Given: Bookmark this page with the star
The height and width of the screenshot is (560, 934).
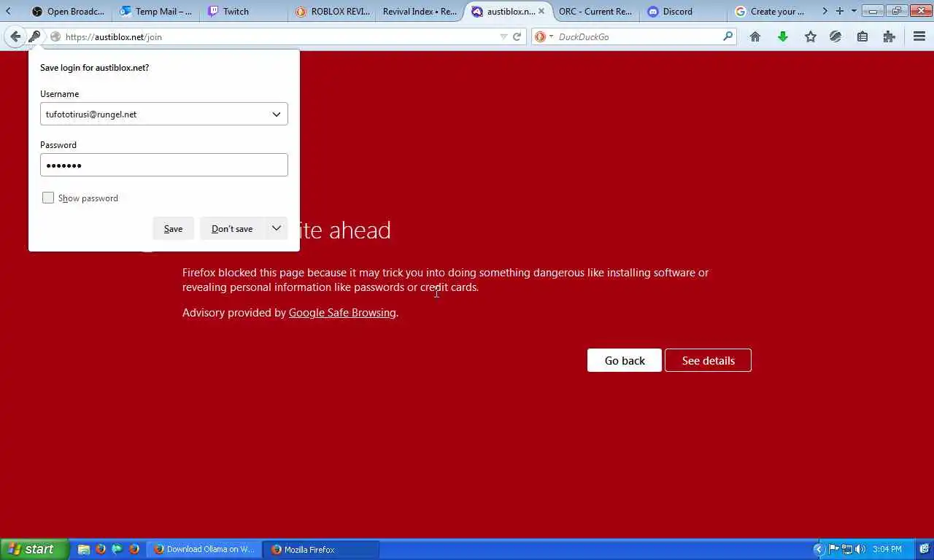Looking at the screenshot, I should click(810, 36).
